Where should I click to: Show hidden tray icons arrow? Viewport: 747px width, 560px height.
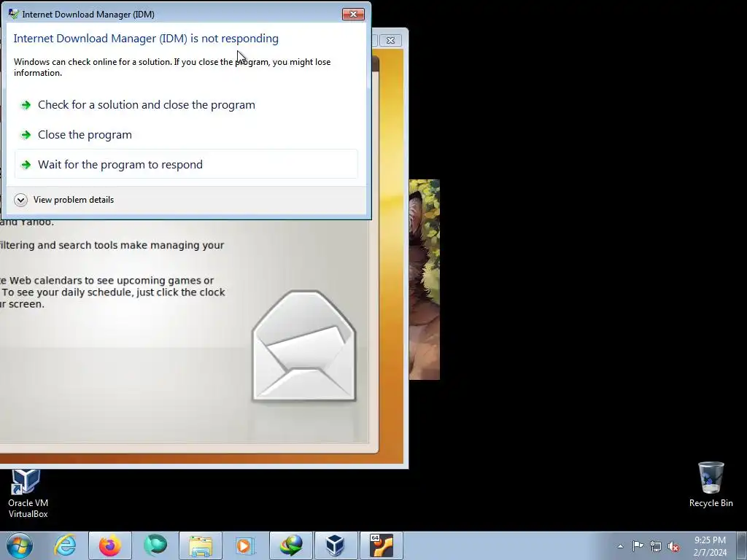(x=620, y=546)
